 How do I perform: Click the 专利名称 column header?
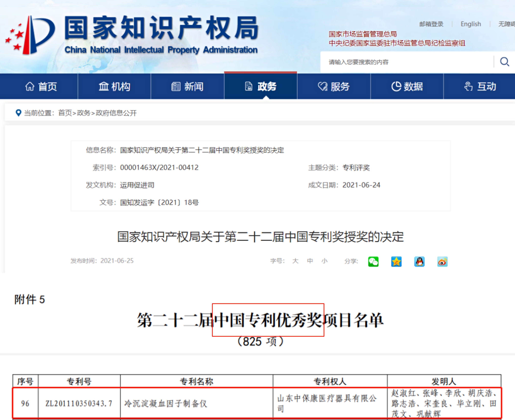coord(197,382)
